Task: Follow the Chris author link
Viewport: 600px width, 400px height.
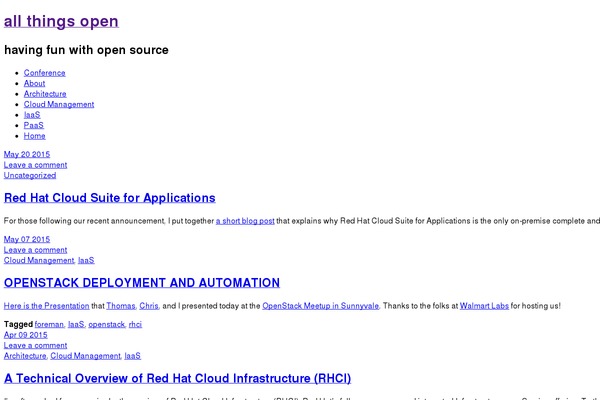Action: pos(149,306)
